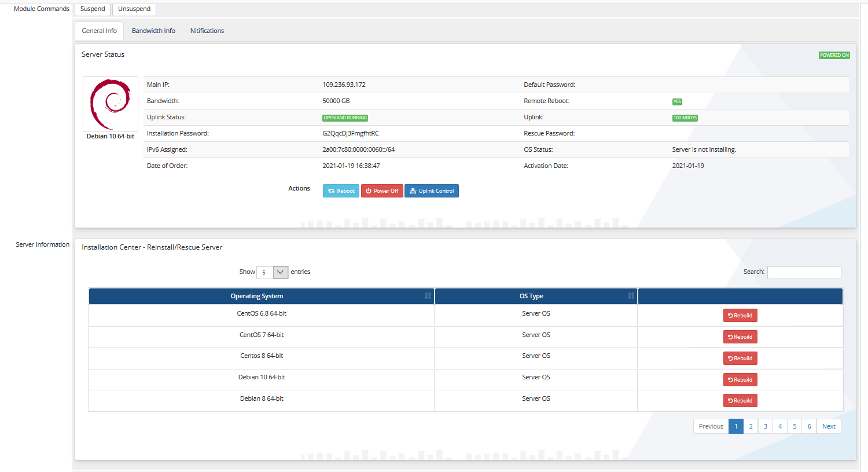Rebuild with CentOS 7 64-bit

pos(740,337)
